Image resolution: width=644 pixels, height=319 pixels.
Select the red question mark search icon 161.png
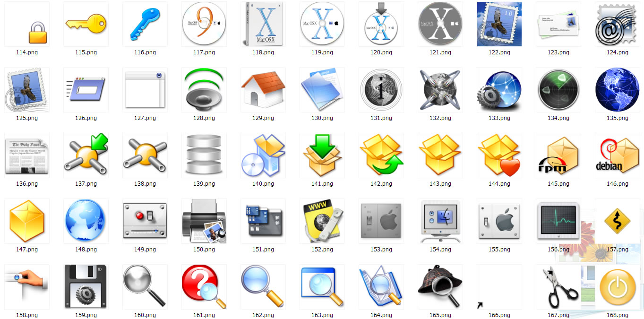(204, 287)
